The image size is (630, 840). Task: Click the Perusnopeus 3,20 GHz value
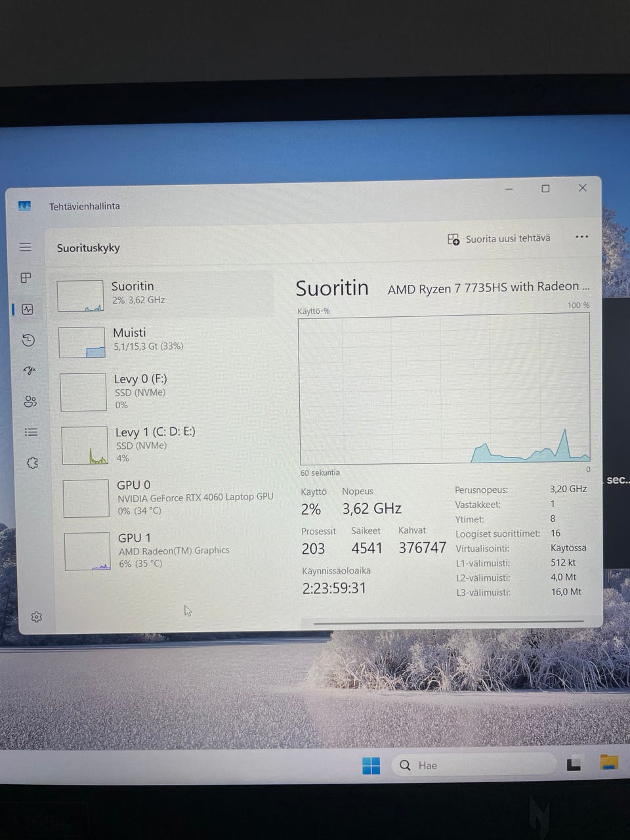click(x=568, y=489)
